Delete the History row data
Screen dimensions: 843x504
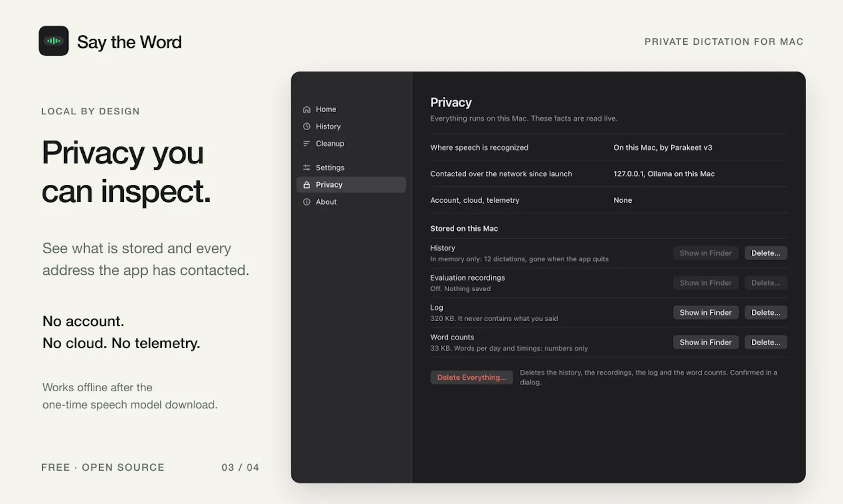click(766, 253)
